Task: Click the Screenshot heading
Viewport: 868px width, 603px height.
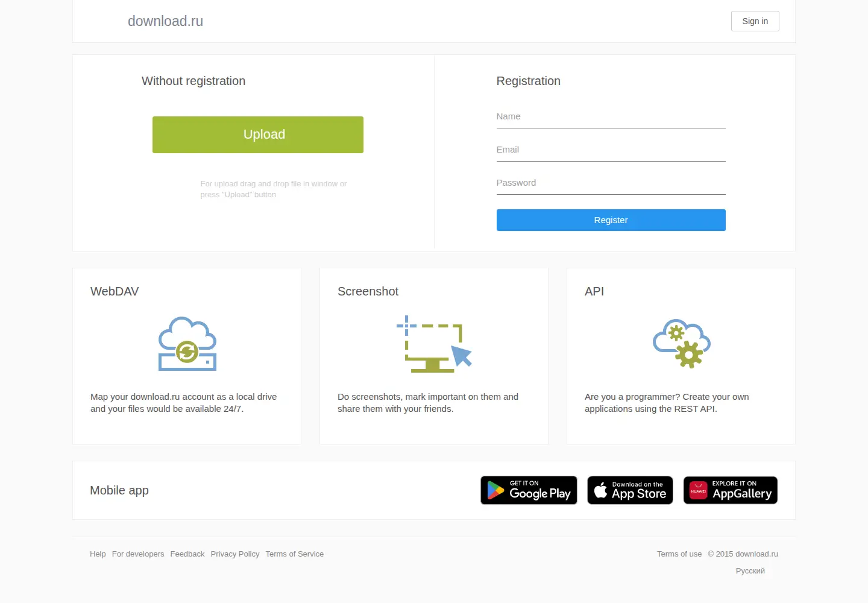Action: tap(368, 291)
